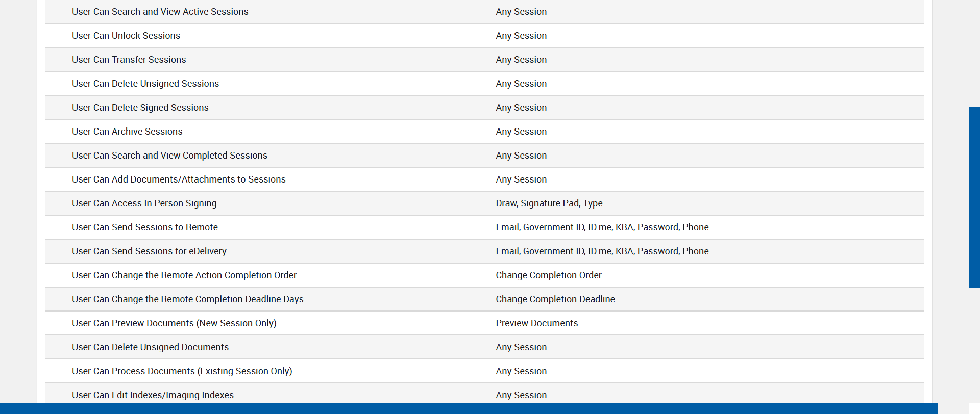Click 'User Can Process Documents (Existing Session Only)'
The image size is (980, 414).
tap(182, 371)
